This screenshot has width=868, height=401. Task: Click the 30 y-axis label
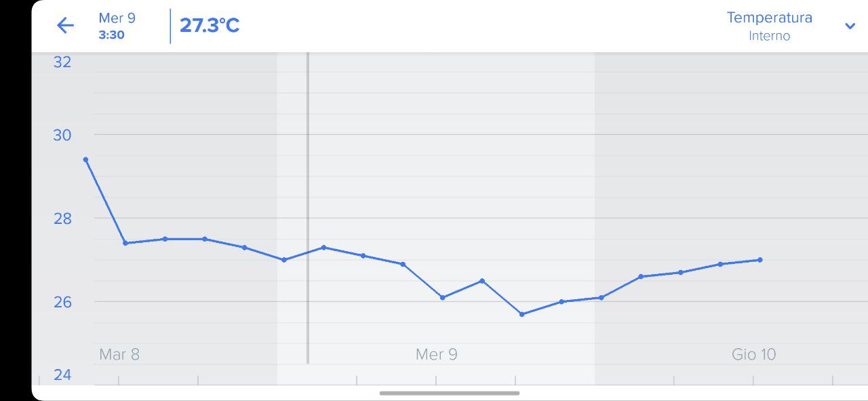[x=62, y=135]
